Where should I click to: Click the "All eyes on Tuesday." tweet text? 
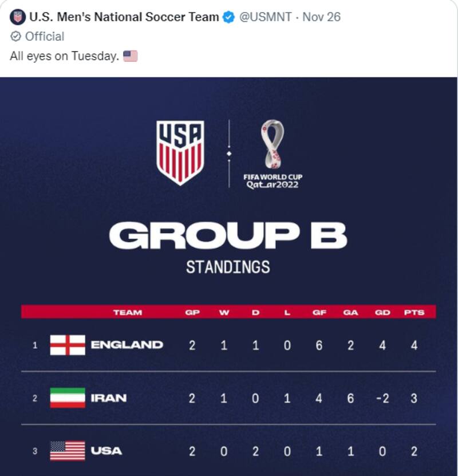pyautogui.click(x=65, y=56)
